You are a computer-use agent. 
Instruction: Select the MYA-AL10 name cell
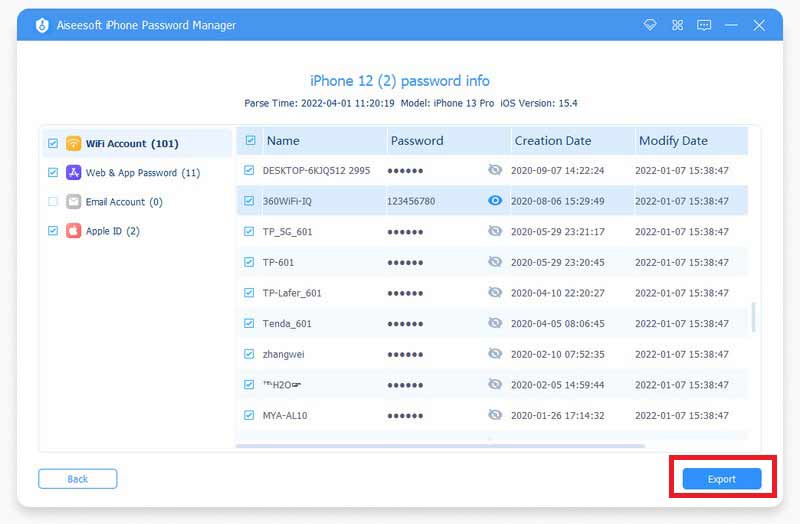[x=285, y=415]
